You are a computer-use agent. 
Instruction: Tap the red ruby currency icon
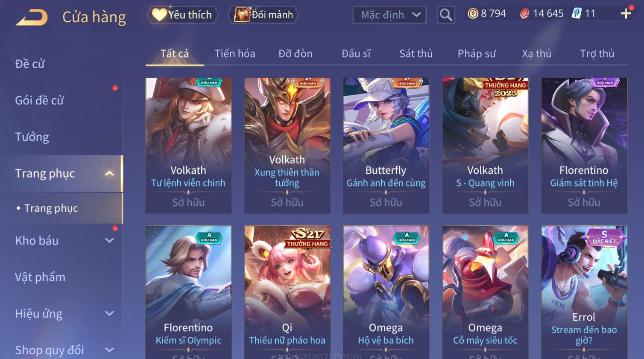[x=524, y=14]
